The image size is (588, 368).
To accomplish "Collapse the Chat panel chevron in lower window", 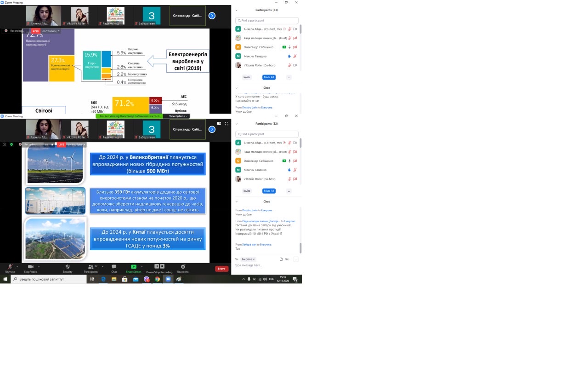I will (237, 201).
